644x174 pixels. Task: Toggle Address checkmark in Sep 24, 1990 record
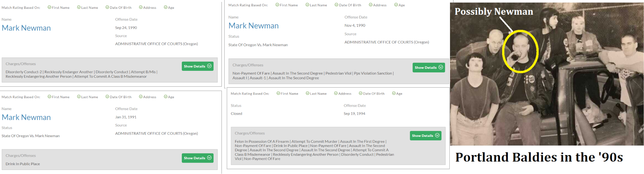(141, 8)
